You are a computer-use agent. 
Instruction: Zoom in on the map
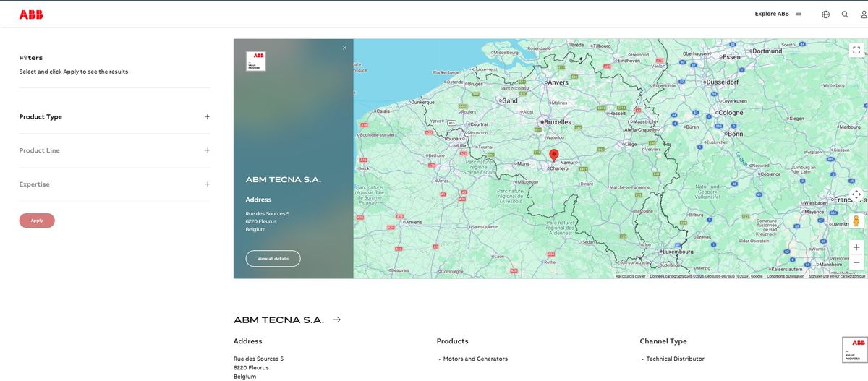click(x=856, y=247)
